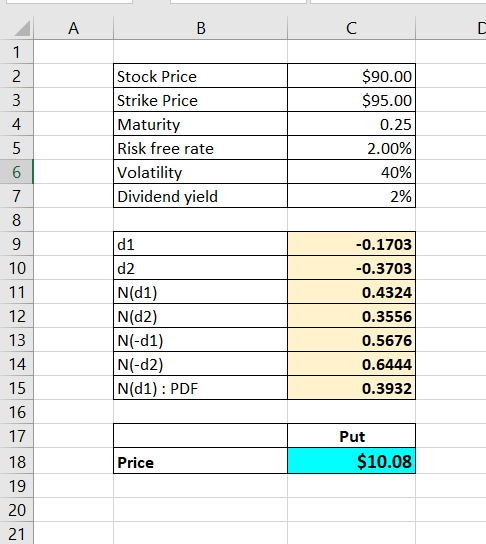Click the Stock Price label cell
The image size is (486, 544).
coord(201,76)
